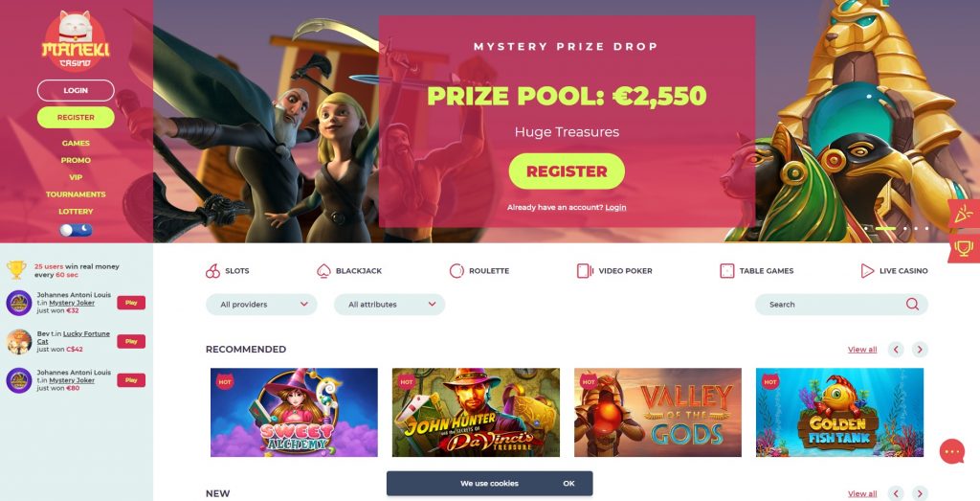Click the big Register banner button
Image resolution: width=980 pixels, height=501 pixels.
coord(567,171)
